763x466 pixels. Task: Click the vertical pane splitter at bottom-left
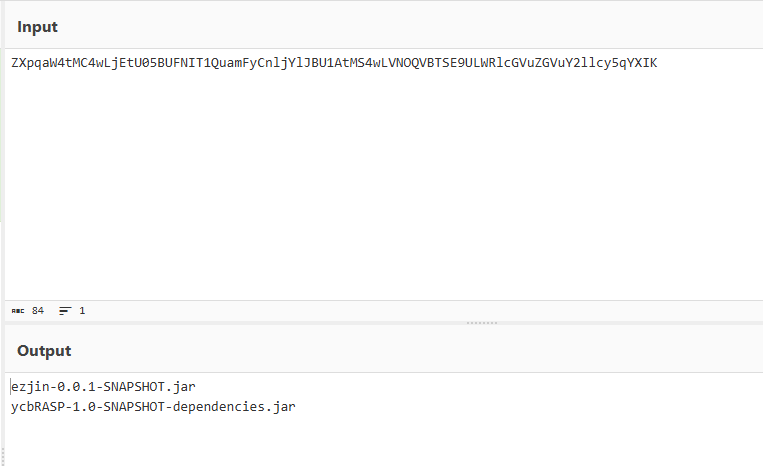[2, 456]
